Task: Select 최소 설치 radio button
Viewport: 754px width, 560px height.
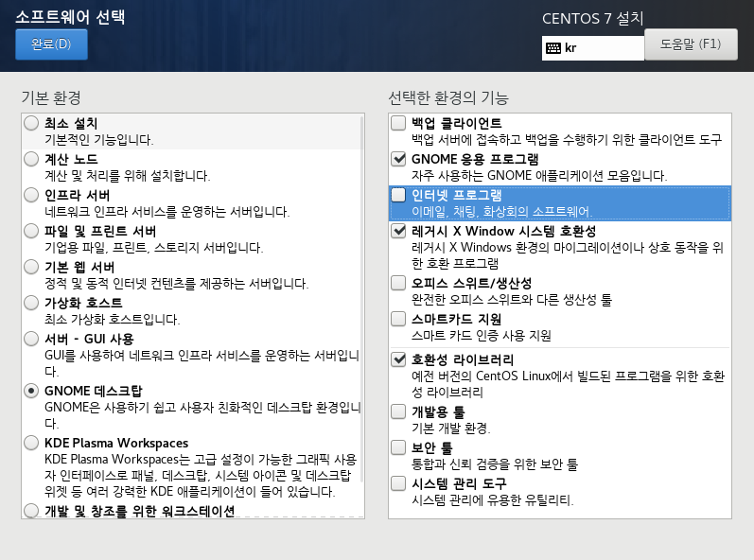Action: click(31, 123)
